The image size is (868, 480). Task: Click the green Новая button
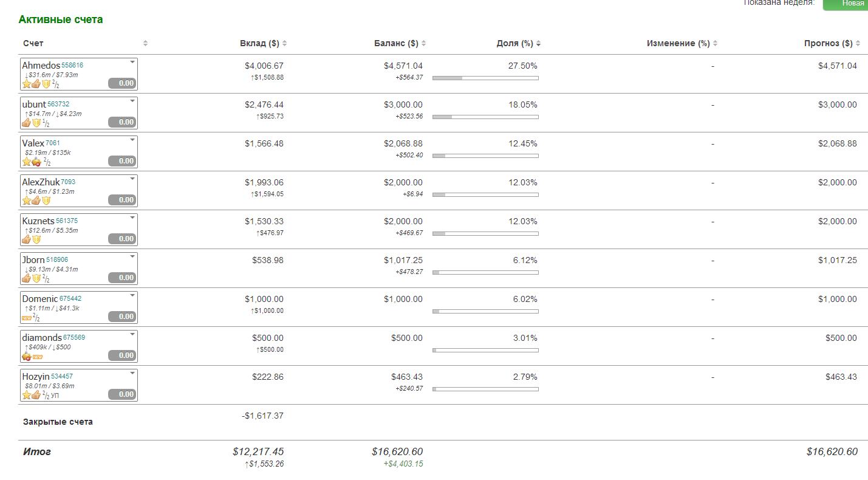(846, 4)
